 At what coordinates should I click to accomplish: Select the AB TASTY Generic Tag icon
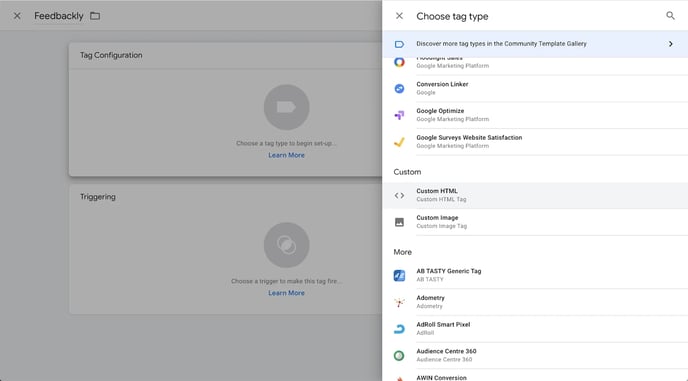tap(399, 276)
